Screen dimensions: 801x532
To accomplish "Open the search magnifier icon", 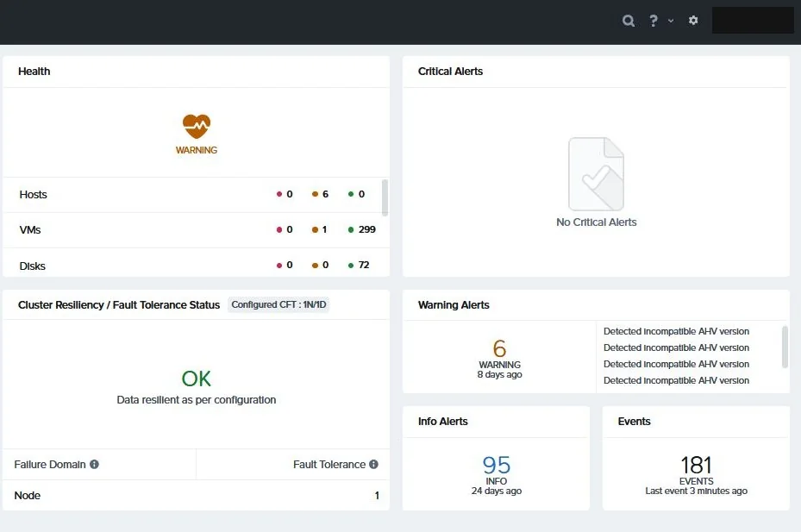I will pyautogui.click(x=629, y=21).
